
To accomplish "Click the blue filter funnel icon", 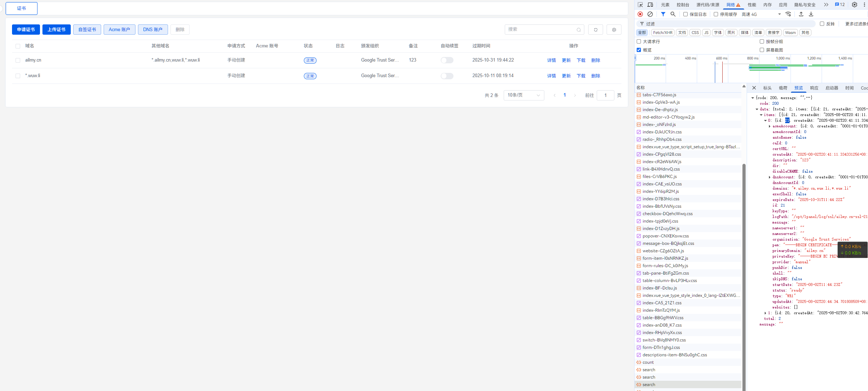I will point(663,14).
